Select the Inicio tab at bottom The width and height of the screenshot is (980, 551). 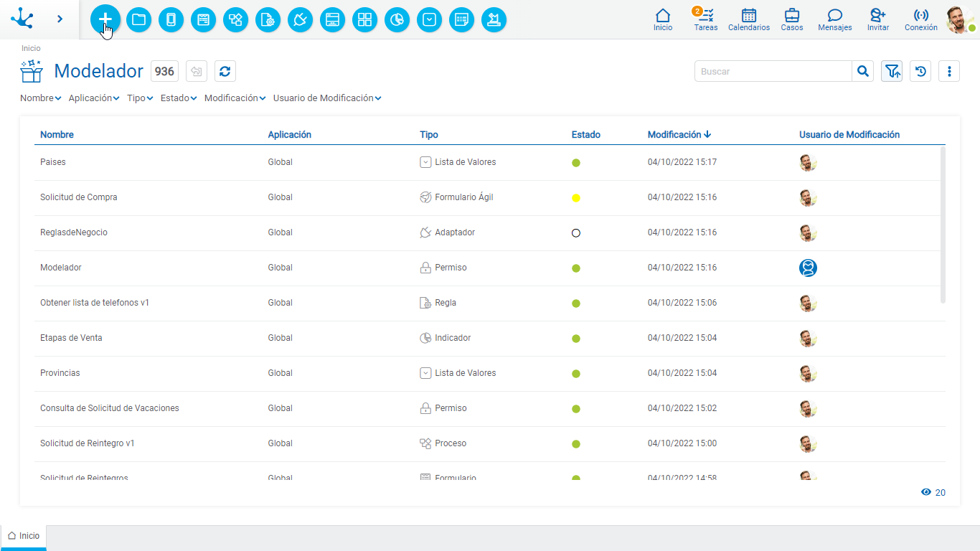tap(24, 536)
